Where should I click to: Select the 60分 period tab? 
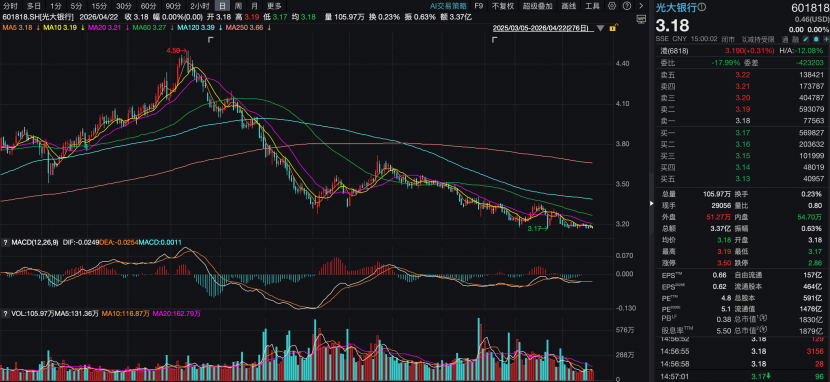(x=148, y=6)
